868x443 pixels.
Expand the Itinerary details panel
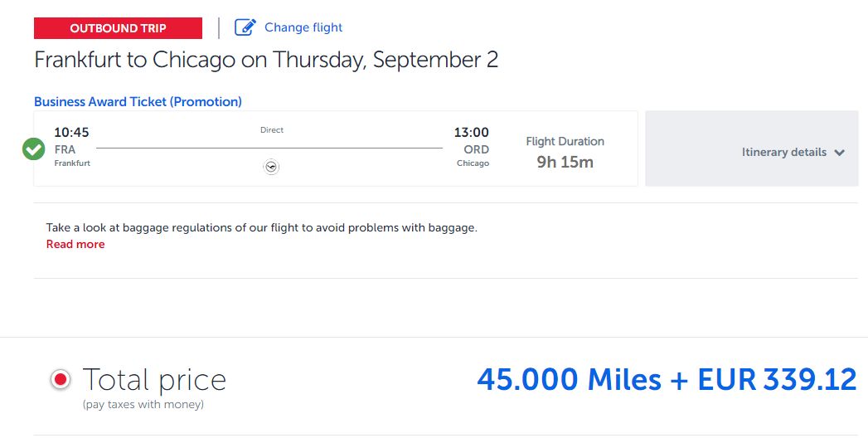coord(783,153)
